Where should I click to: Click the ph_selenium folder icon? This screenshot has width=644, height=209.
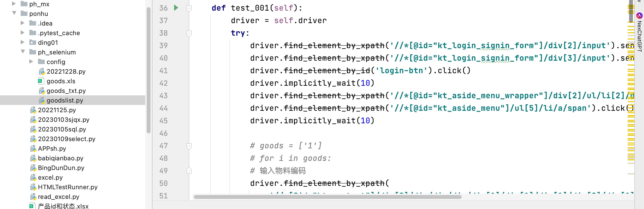[33, 52]
